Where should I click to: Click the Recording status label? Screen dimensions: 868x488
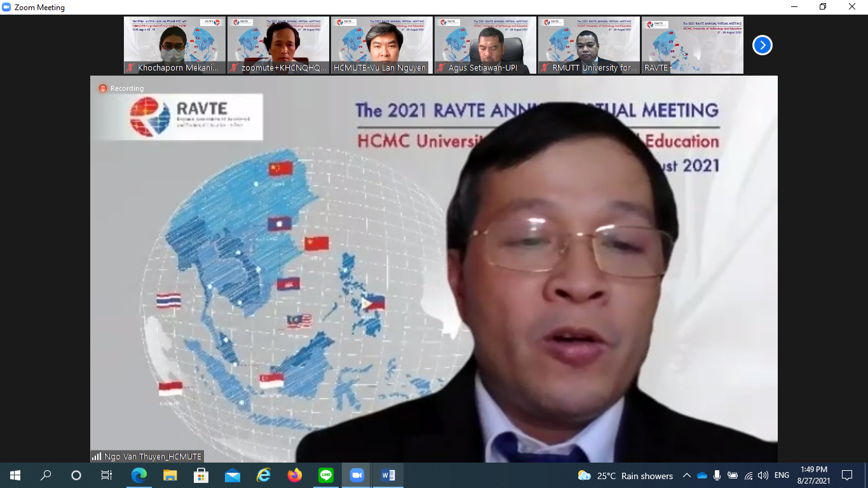(127, 88)
